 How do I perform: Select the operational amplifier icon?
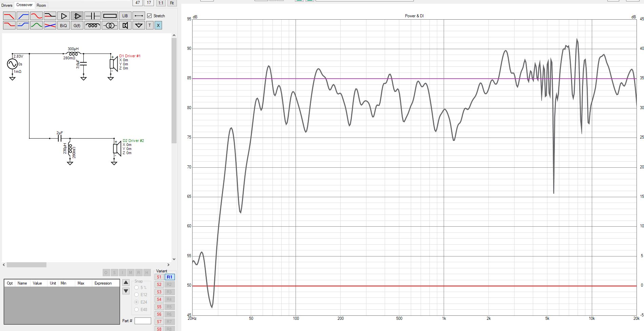coord(77,16)
